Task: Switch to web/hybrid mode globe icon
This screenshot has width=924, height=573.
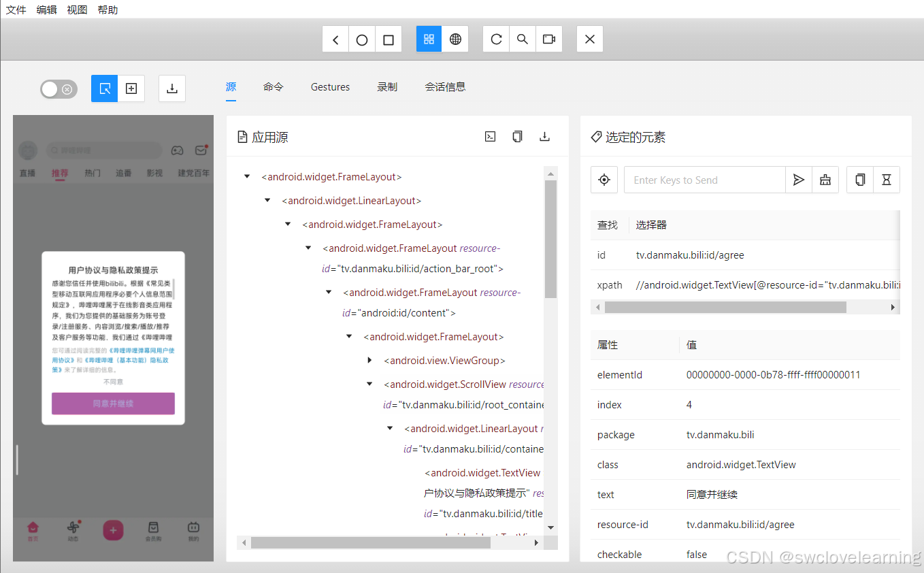Action: tap(455, 39)
